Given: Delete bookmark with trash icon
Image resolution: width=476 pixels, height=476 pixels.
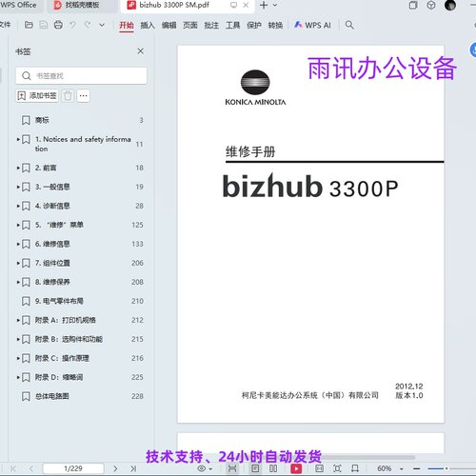Looking at the screenshot, I should tap(68, 95).
